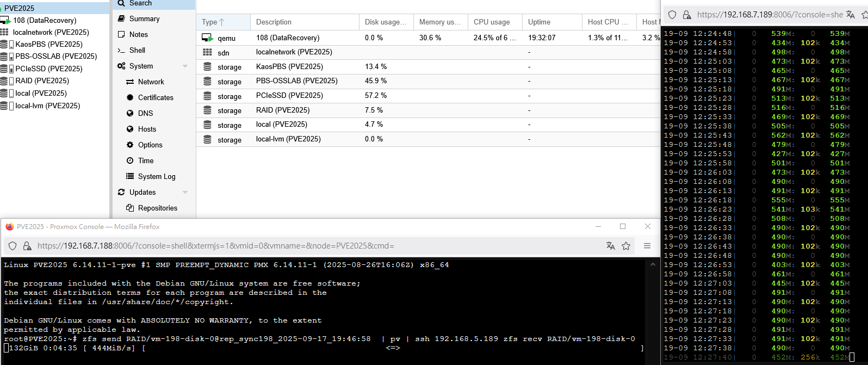
Task: Bookmark the console page with star icon
Action: pos(626,246)
